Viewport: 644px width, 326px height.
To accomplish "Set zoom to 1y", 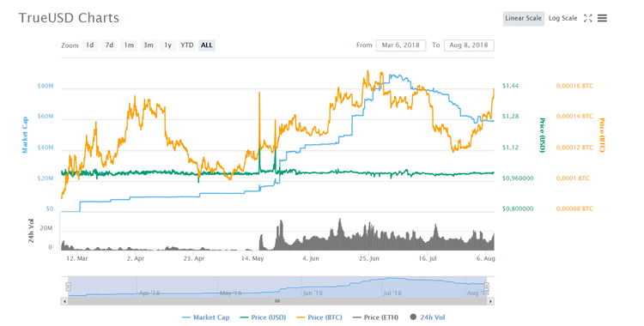I will (167, 45).
